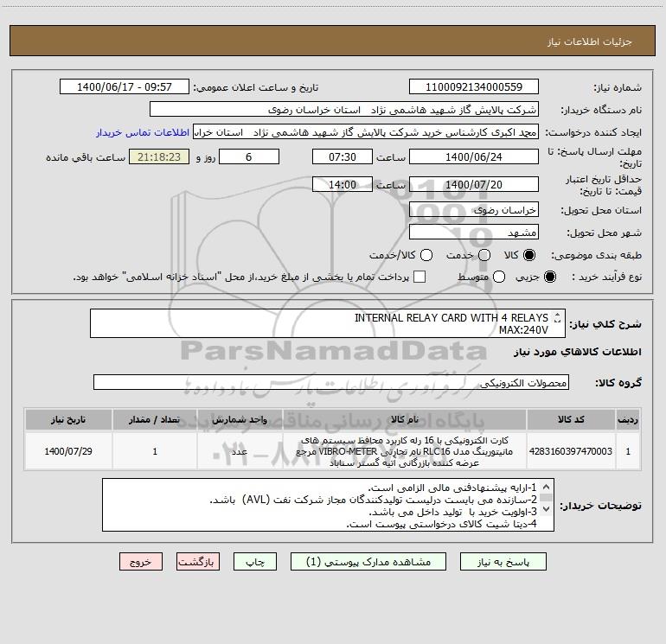Click the announcement date field 1400/06/17 - 09:57

125,86
